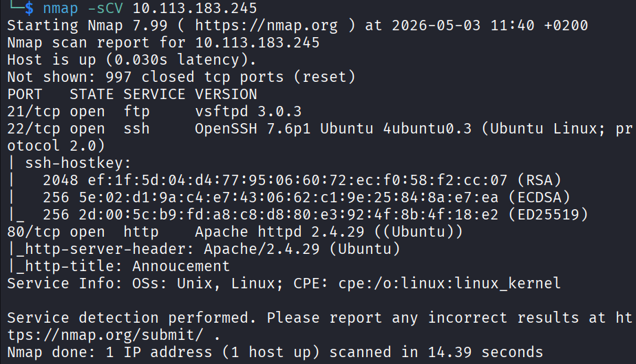Click the Apache httpd 2.4.29 version text
Screen dimensions: 636x364
click(279, 233)
